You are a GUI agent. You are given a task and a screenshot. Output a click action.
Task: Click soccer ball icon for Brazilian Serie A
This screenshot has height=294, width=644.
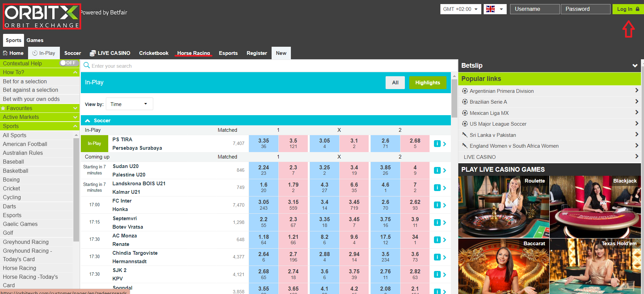coord(465,102)
